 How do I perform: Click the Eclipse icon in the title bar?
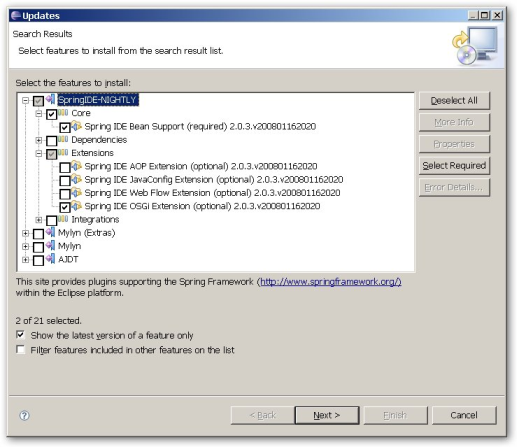point(16,16)
